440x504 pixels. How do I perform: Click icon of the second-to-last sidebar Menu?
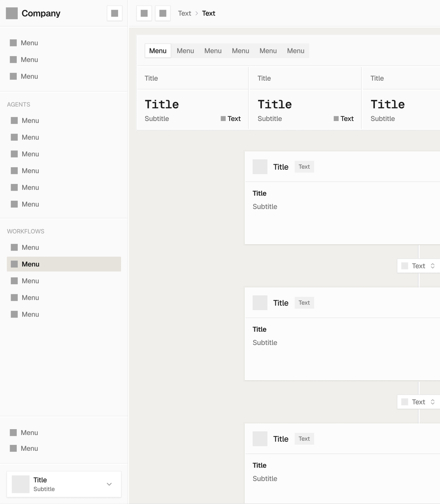[x=13, y=433]
